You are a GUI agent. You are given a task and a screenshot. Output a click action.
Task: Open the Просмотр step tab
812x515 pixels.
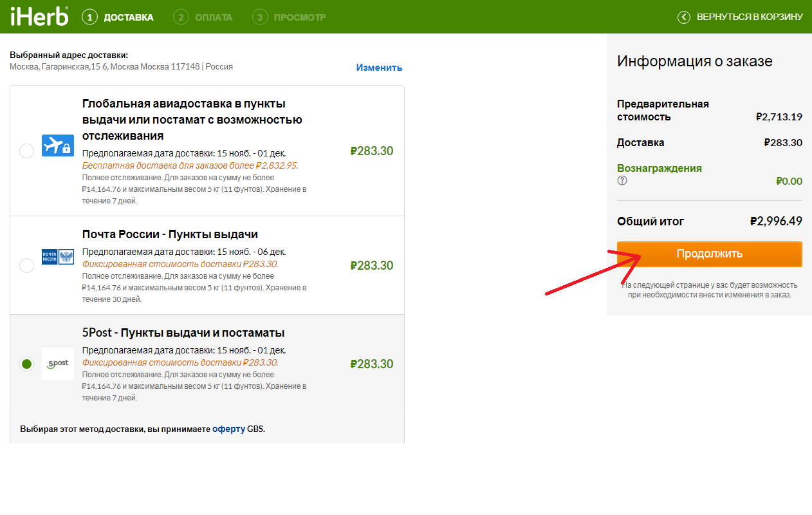click(x=300, y=17)
